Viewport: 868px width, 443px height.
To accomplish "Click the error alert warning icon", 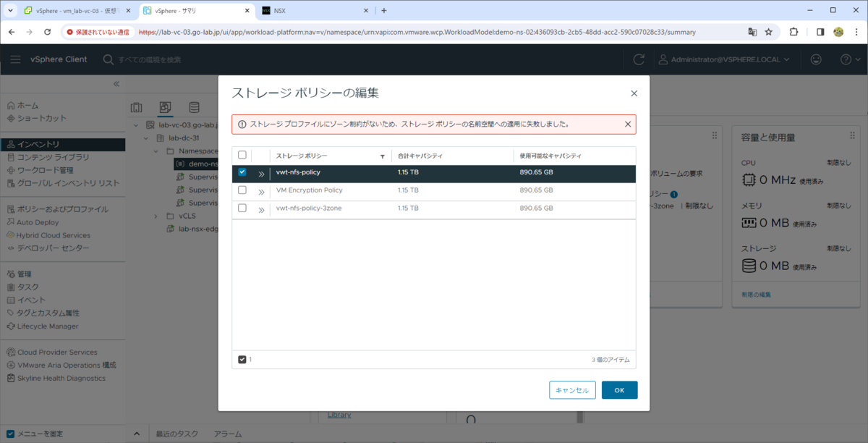I will point(242,125).
